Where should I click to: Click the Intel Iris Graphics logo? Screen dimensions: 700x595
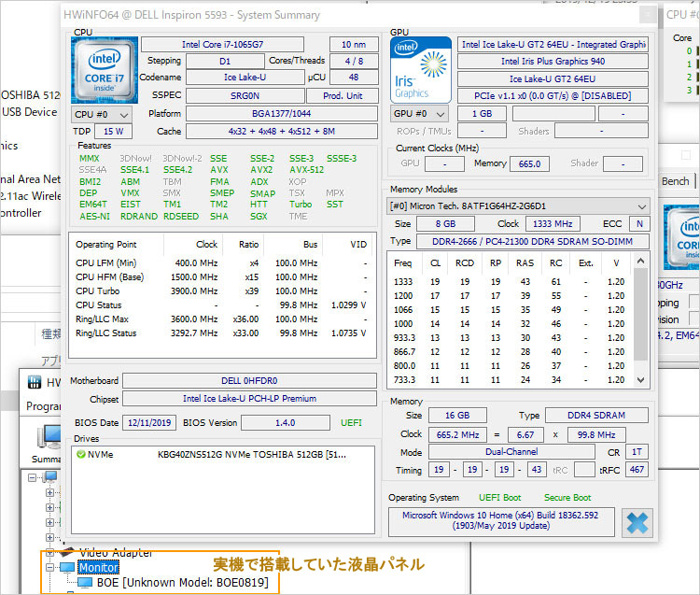pos(419,69)
